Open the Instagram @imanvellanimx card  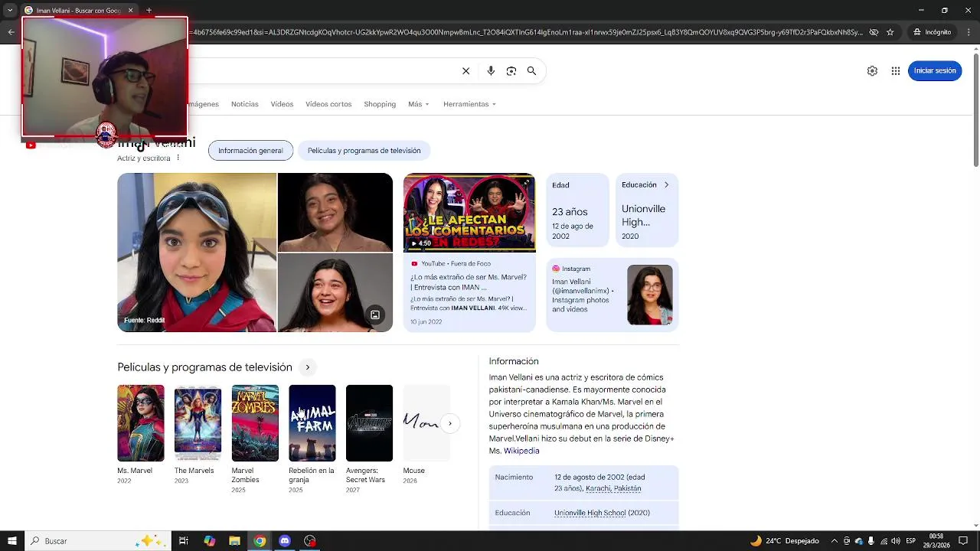click(612, 295)
